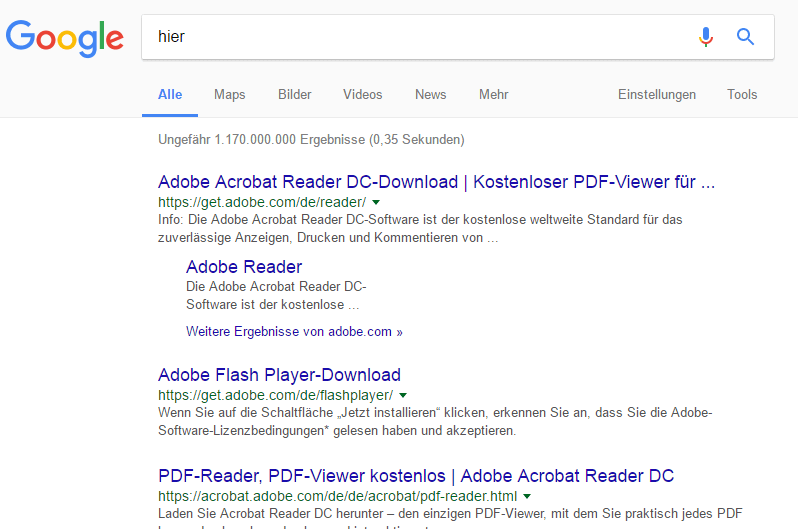Click URL https://acrobat.adobe.com/de/de/acrobat/pdf-reader.html
The width and height of the screenshot is (800, 529).
(337, 496)
